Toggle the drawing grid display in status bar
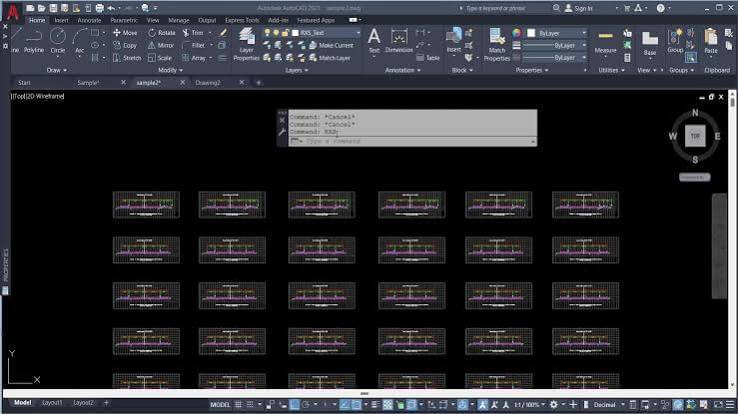The width and height of the screenshot is (738, 414). 239,405
